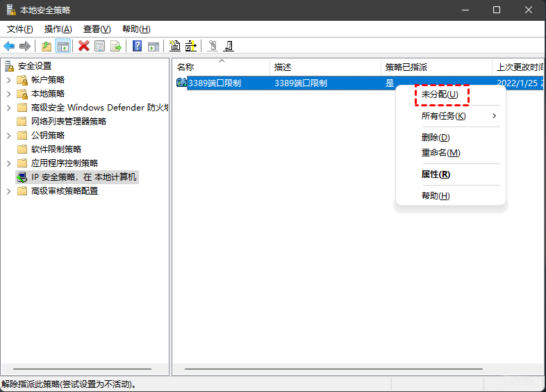Sort by the 策略已指派 column header
This screenshot has width=546, height=392.
click(x=436, y=67)
